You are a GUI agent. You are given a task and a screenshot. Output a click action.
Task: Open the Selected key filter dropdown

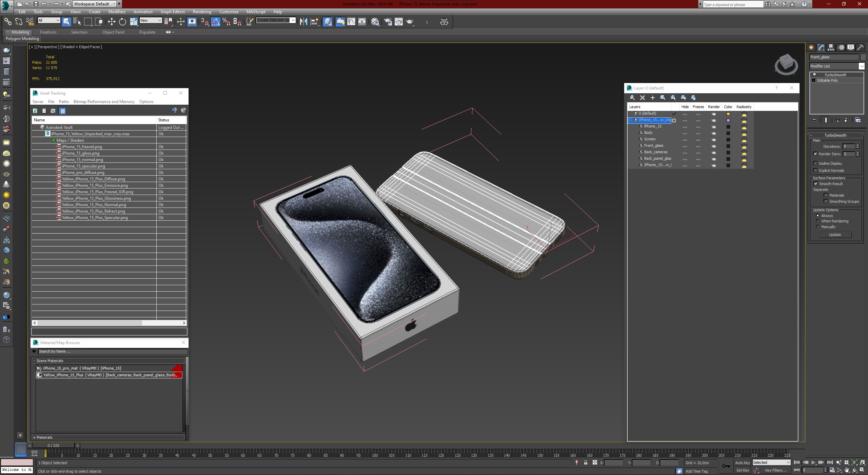point(771,462)
